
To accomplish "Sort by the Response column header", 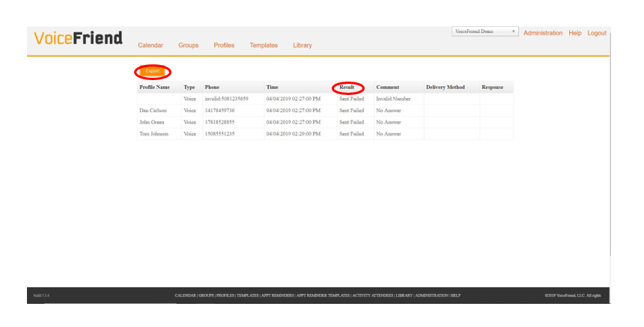I will coord(493,87).
